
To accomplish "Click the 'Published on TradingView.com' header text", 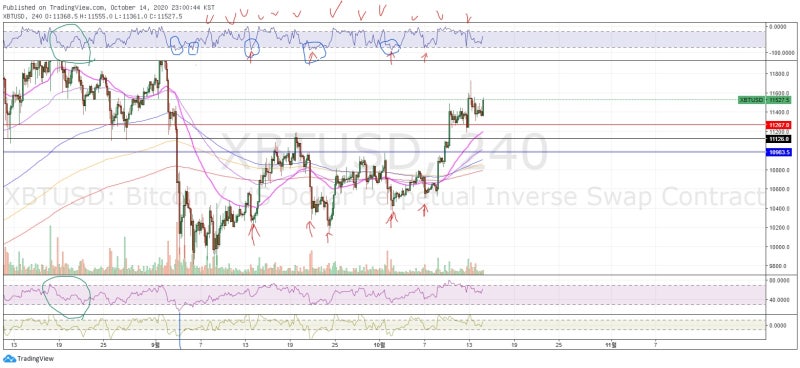I will [109, 8].
